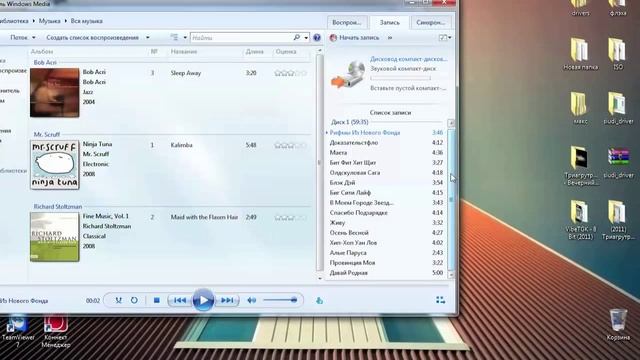Open the 'ISO' desktop folder

(618, 54)
